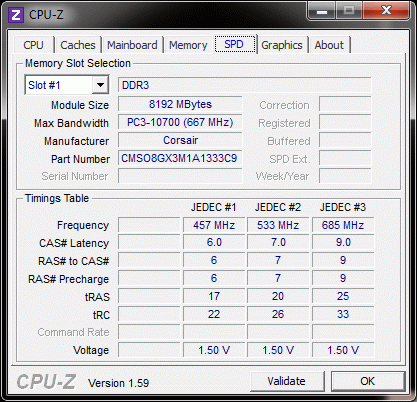The height and width of the screenshot is (402, 417).
Task: Click the Corsair manufacturer value
Action: tap(180, 140)
